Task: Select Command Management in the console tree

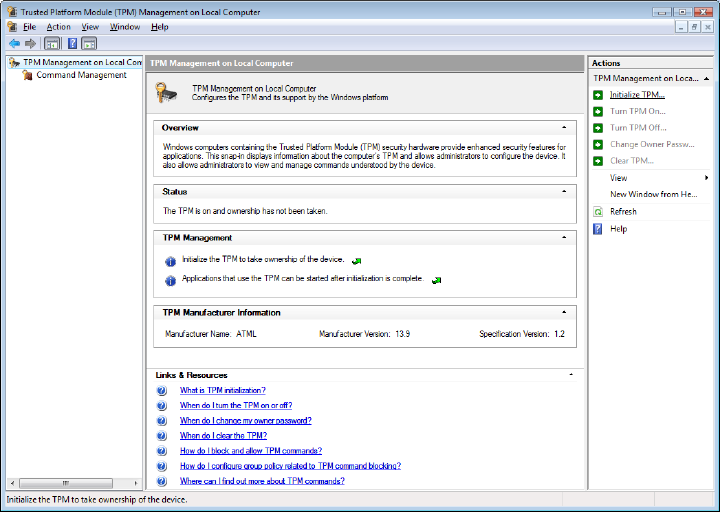Action: [81, 75]
